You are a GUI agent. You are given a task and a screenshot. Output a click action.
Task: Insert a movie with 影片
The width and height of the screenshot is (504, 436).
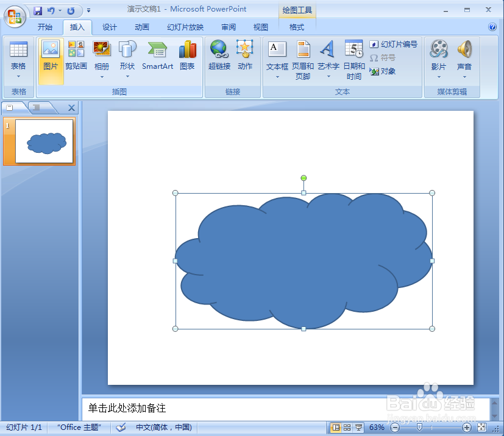[x=439, y=56]
